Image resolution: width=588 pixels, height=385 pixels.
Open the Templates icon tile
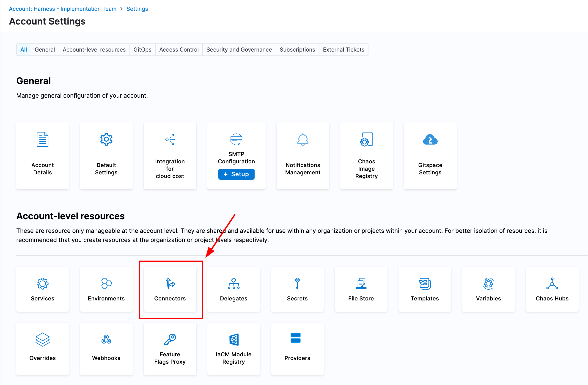[425, 283]
